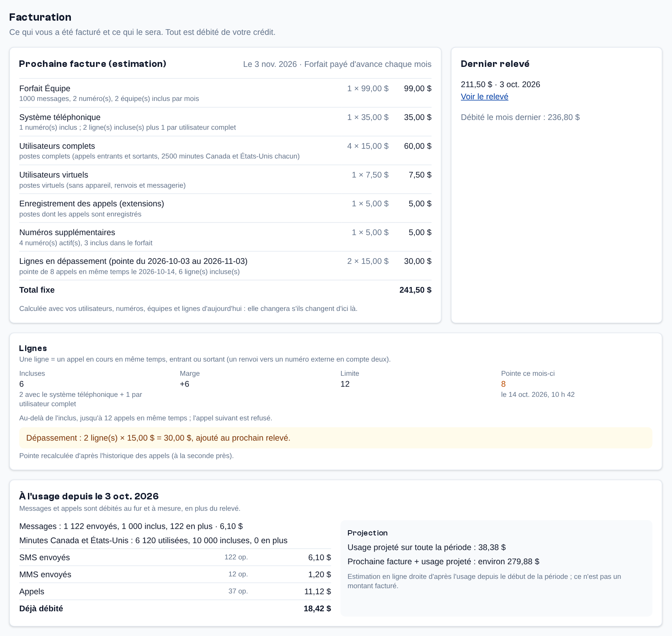Select the "+6" Marge value
The image size is (672, 636).
[184, 384]
